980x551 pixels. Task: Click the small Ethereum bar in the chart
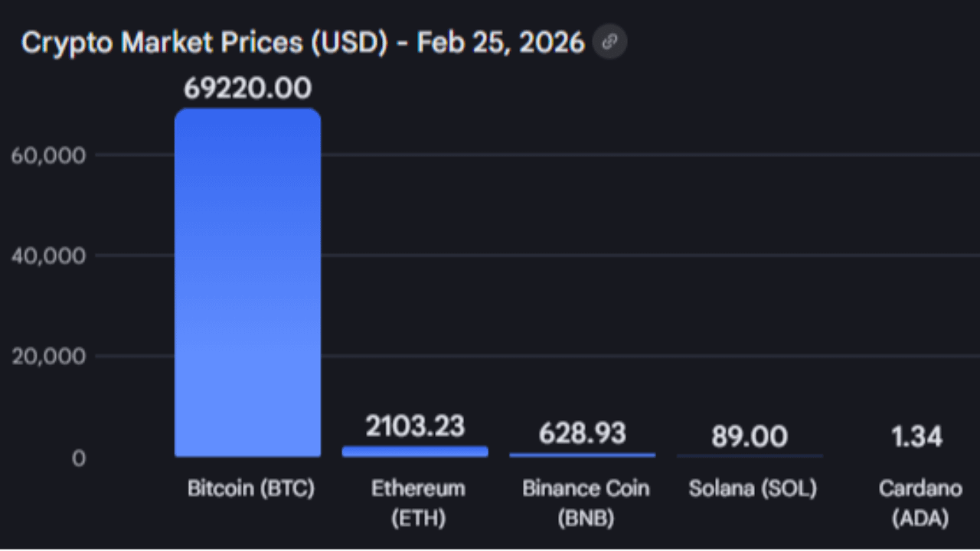[x=415, y=452]
